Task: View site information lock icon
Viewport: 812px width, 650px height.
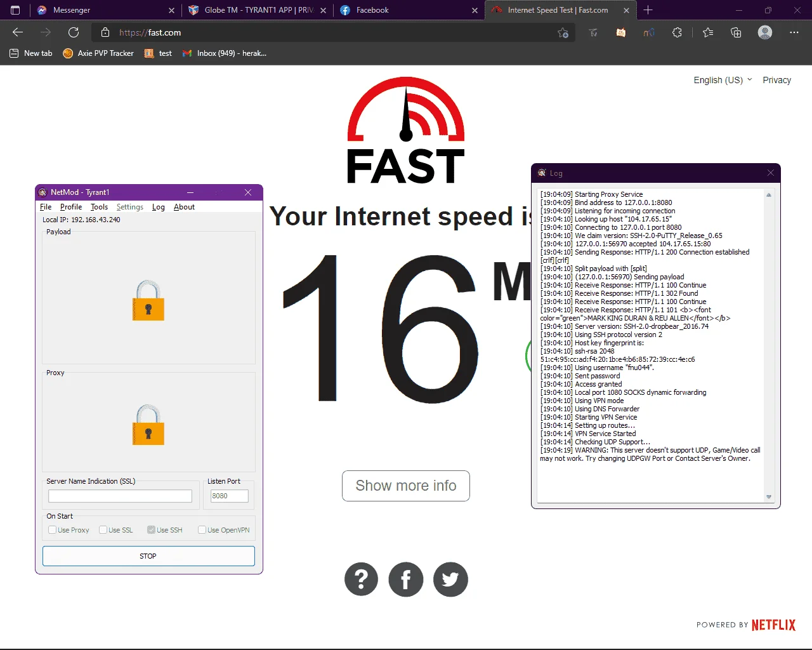Action: (x=105, y=32)
